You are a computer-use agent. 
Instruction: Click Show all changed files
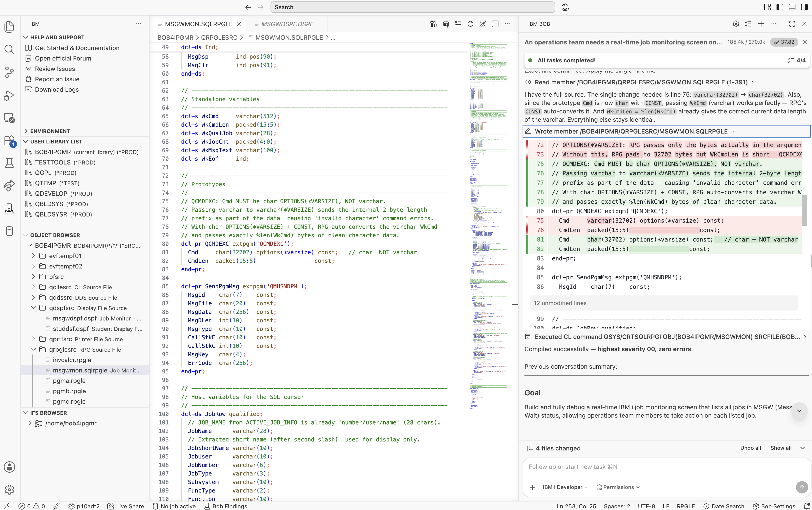pos(781,448)
